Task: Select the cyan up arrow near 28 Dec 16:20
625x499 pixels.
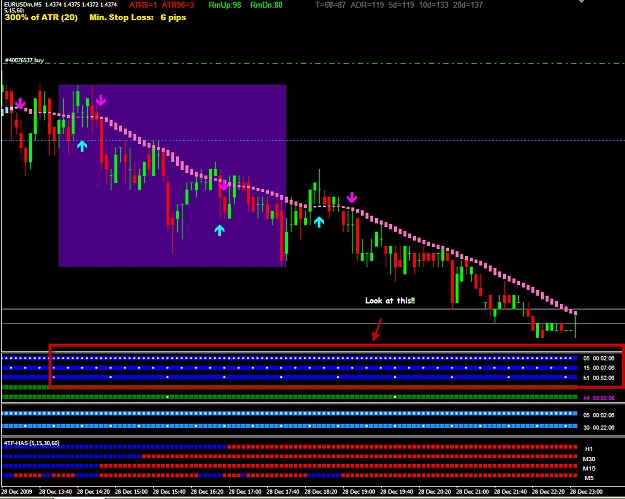Action: (x=220, y=230)
